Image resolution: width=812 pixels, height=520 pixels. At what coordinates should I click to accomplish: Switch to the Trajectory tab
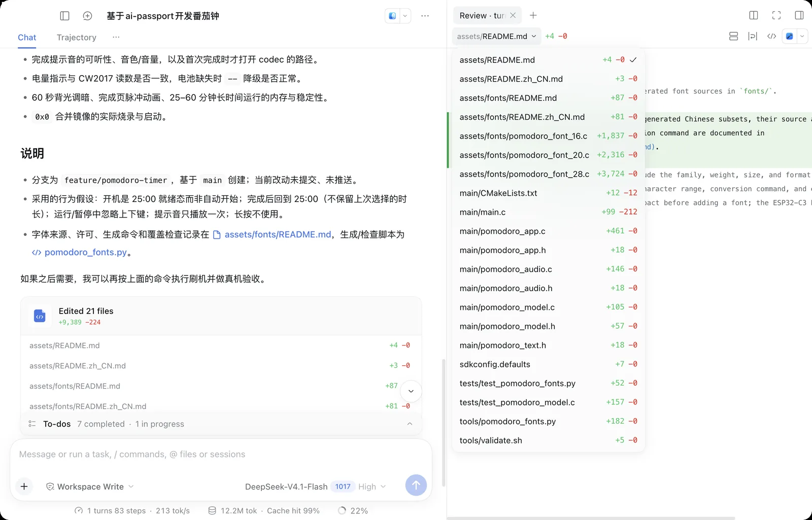(x=77, y=38)
